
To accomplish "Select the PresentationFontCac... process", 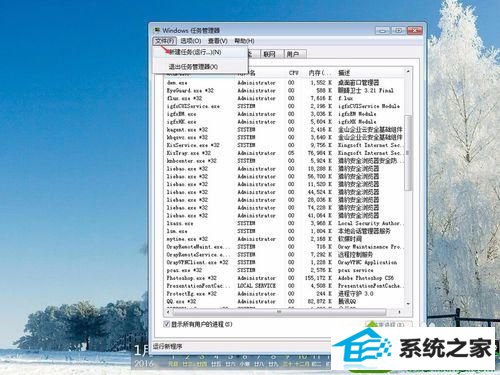I will pyautogui.click(x=198, y=286).
